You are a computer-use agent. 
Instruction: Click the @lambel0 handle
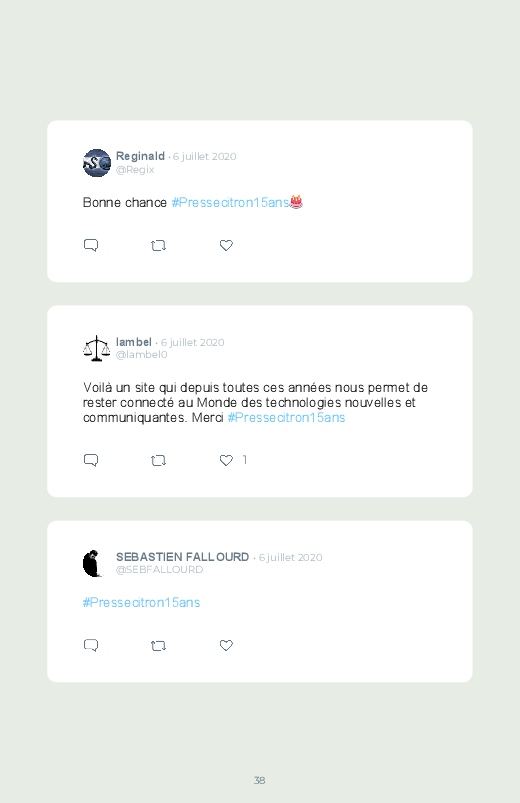[x=141, y=354]
